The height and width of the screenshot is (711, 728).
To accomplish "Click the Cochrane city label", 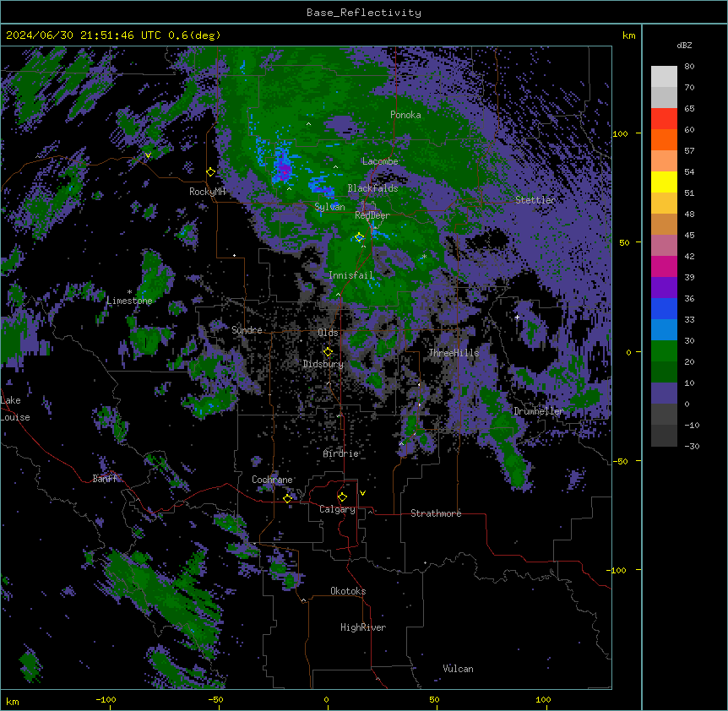I will 272,480.
